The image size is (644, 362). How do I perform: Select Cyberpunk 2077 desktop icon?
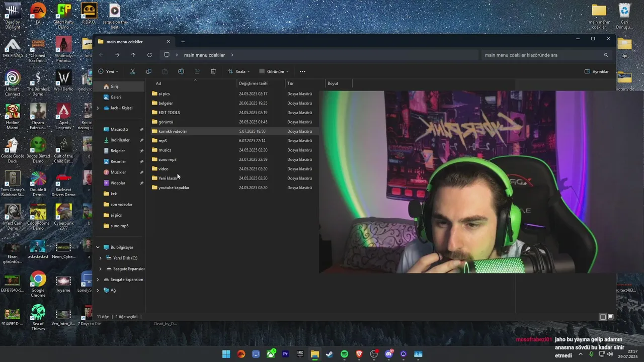coord(64,217)
